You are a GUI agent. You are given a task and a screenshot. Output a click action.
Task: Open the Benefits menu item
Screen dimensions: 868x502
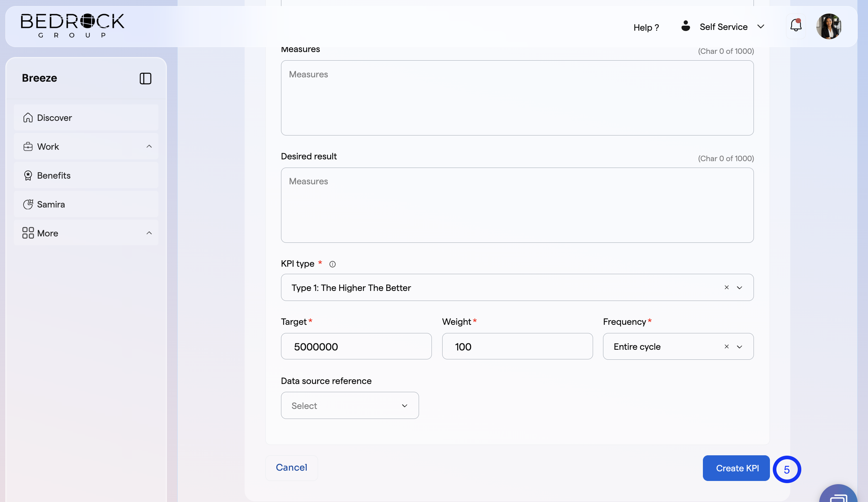click(x=86, y=175)
